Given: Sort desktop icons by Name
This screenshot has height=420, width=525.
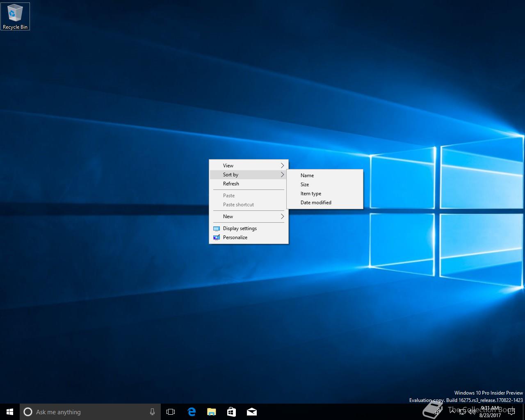Looking at the screenshot, I should pyautogui.click(x=325, y=176).
